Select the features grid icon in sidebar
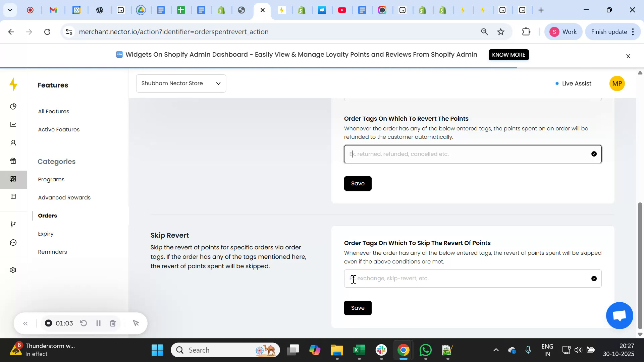 click(13, 179)
